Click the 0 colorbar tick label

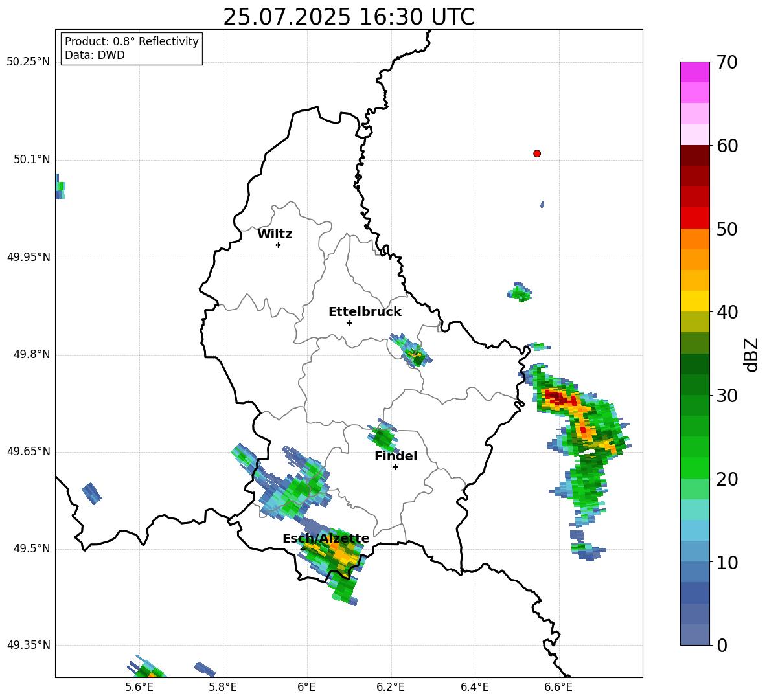722,645
